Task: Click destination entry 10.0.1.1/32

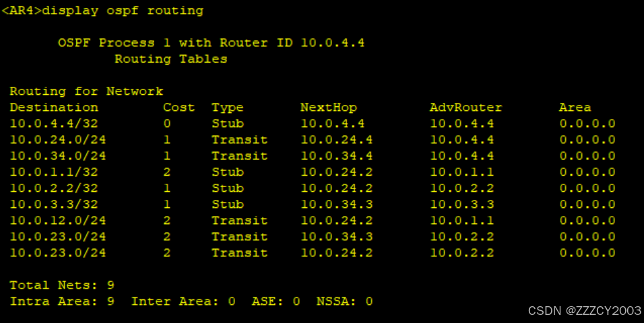Action: tap(54, 172)
